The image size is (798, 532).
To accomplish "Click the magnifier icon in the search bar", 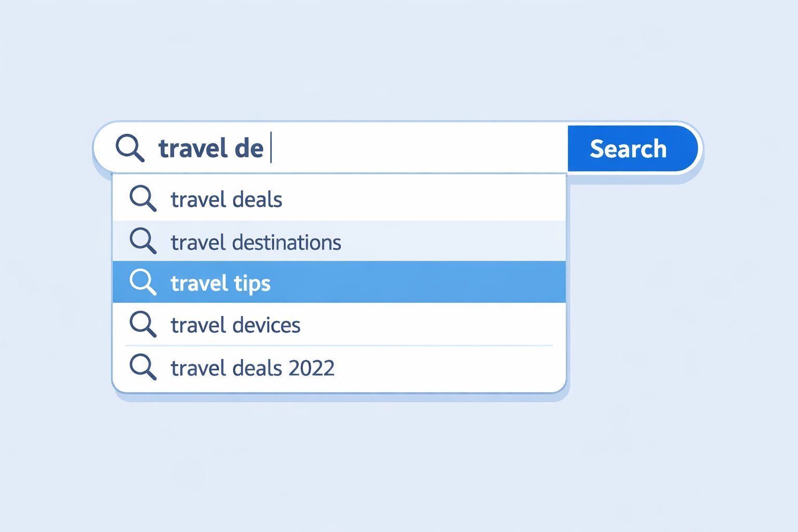I will pyautogui.click(x=129, y=148).
